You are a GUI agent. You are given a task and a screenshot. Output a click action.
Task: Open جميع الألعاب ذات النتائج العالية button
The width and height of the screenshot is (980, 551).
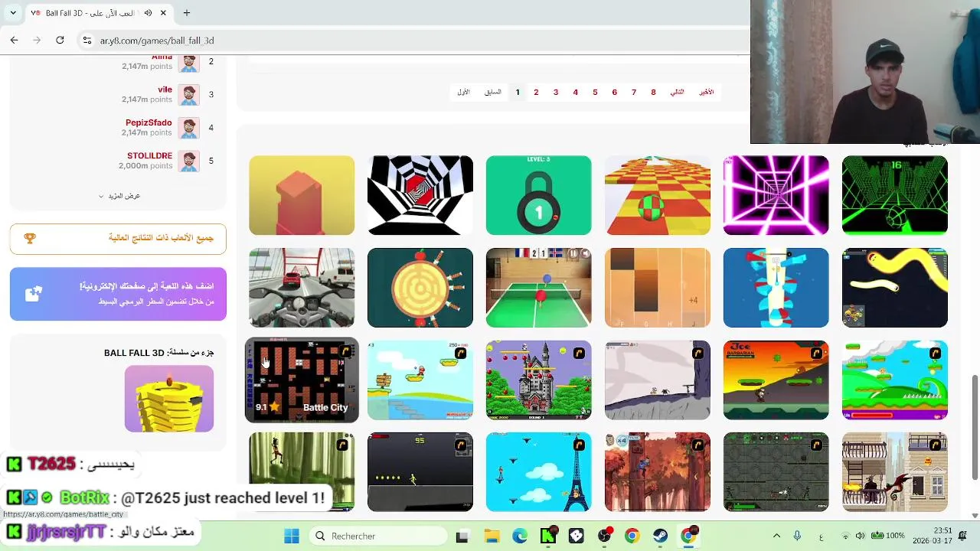[118, 239]
